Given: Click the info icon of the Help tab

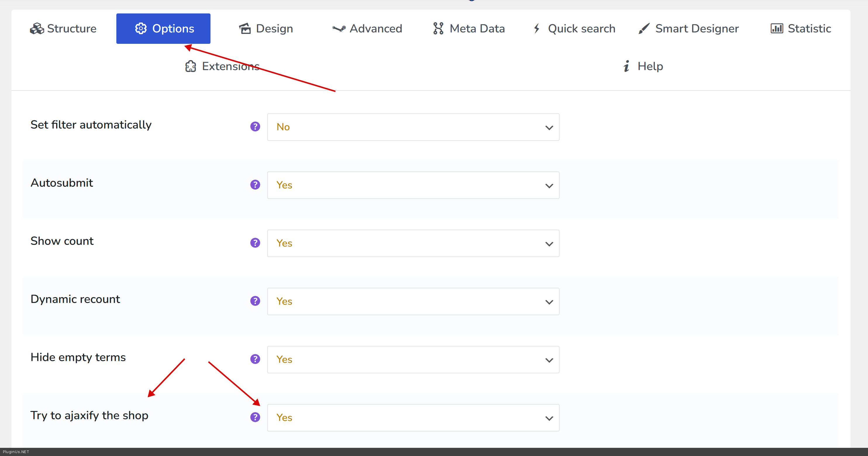Looking at the screenshot, I should pos(626,66).
